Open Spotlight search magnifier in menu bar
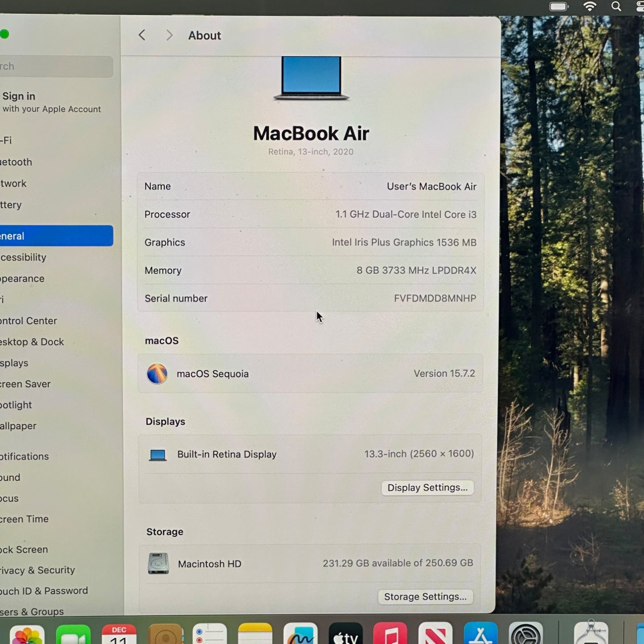Viewport: 644px width, 644px height. pyautogui.click(x=616, y=6)
